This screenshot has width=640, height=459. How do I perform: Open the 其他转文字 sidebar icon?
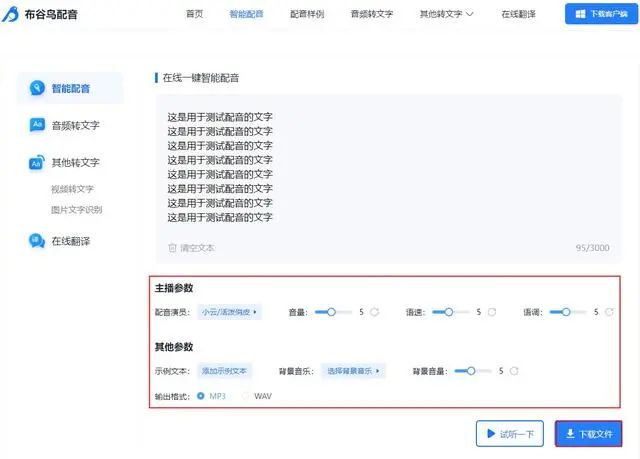[37, 162]
